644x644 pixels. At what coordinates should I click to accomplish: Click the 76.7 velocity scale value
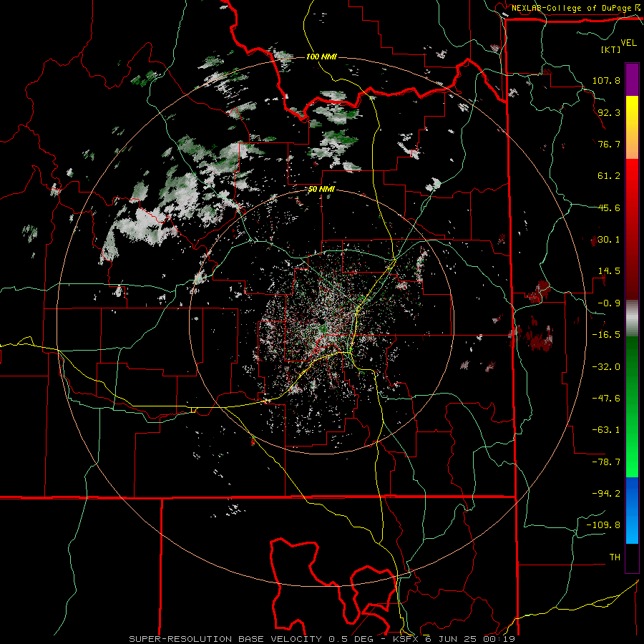(609, 144)
